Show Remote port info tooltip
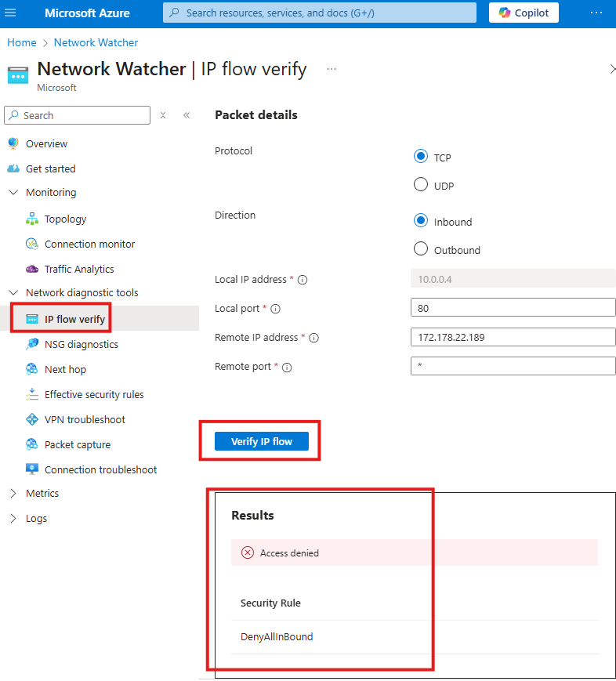 click(x=287, y=368)
